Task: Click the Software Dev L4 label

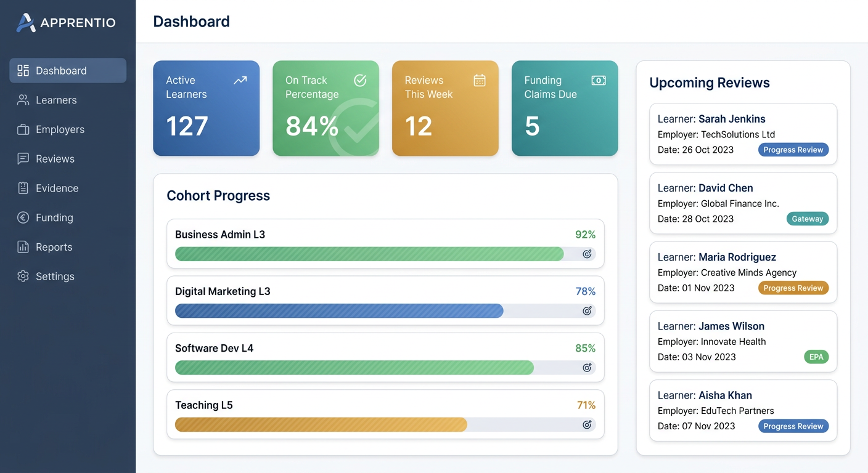Action: coord(214,348)
